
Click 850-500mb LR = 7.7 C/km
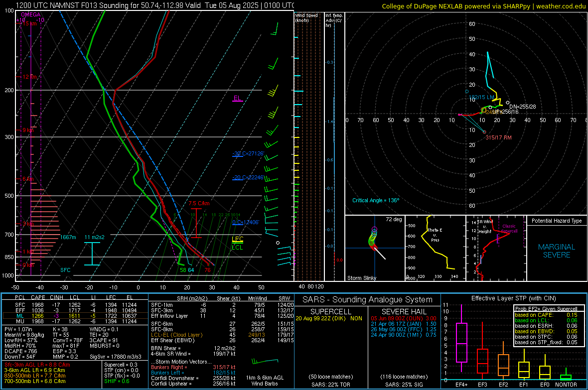point(35,376)
